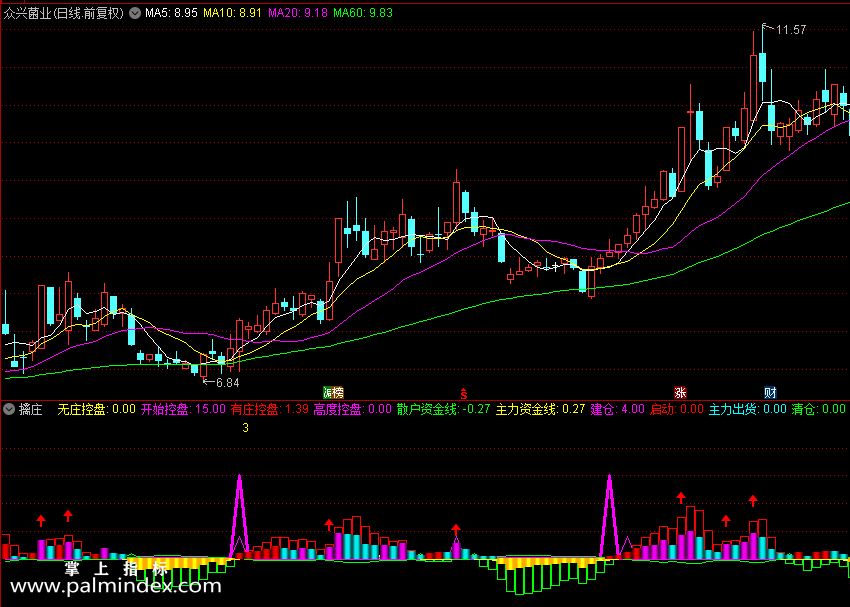This screenshot has width=850, height=607.
Task: Click the green marker left of 榜
Action: (x=327, y=392)
